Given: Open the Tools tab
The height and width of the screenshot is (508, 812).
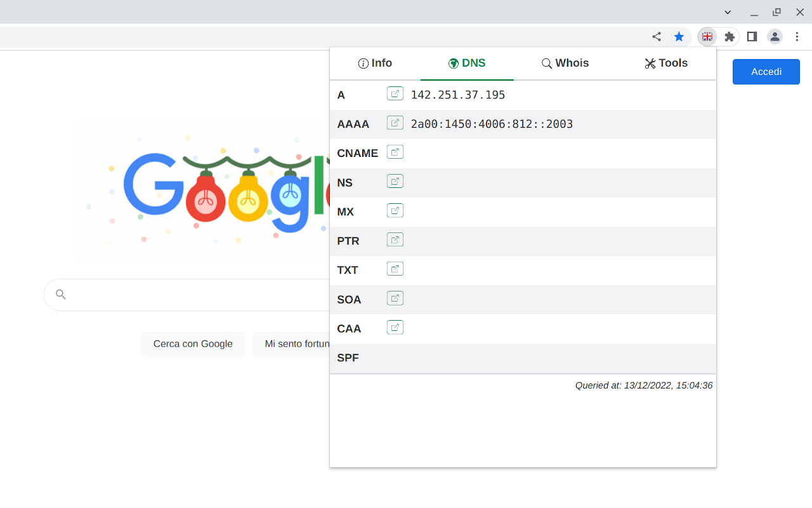Looking at the screenshot, I should (x=665, y=63).
